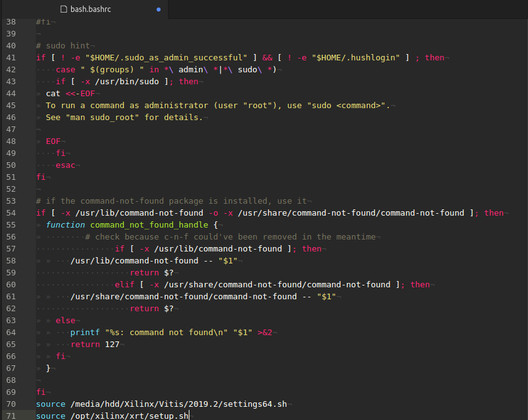This screenshot has width=528, height=420.
Task: Click the empty tab bar area right of bash.bashrc
Action: (348, 9)
